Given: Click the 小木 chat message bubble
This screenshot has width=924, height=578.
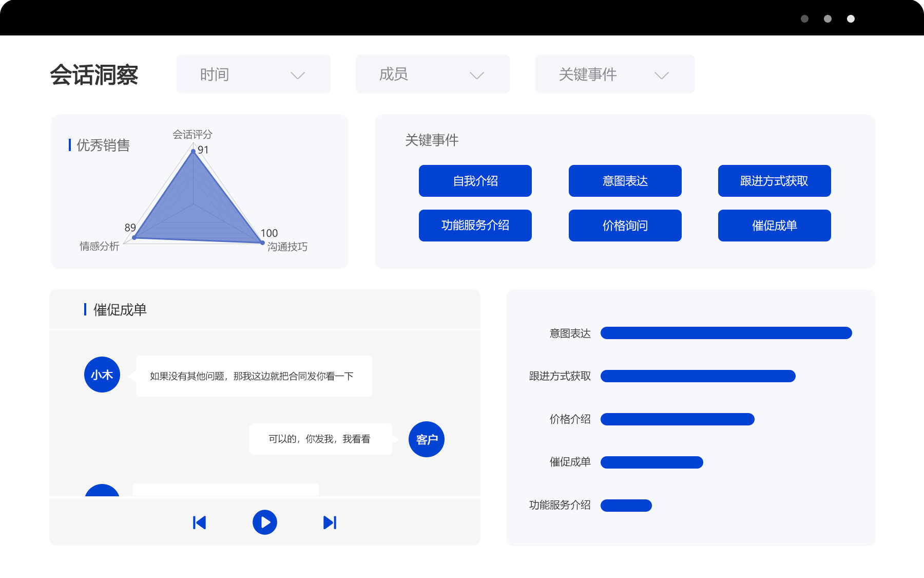Looking at the screenshot, I should tap(254, 376).
